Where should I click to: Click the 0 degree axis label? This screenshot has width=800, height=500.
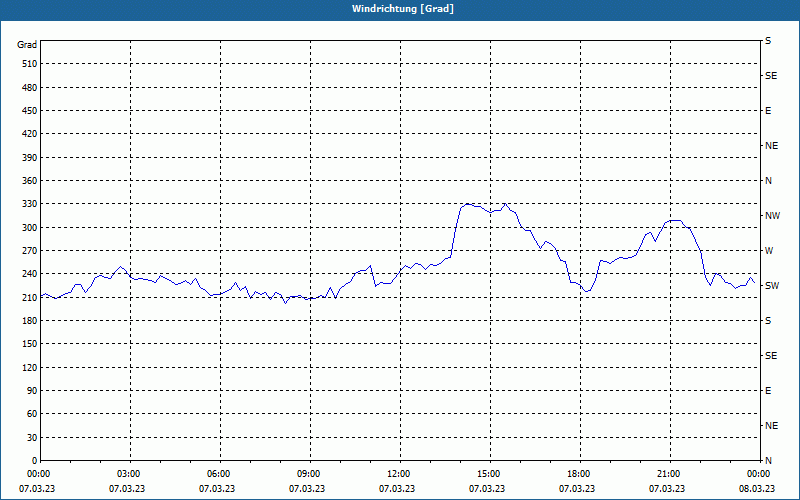(x=34, y=461)
